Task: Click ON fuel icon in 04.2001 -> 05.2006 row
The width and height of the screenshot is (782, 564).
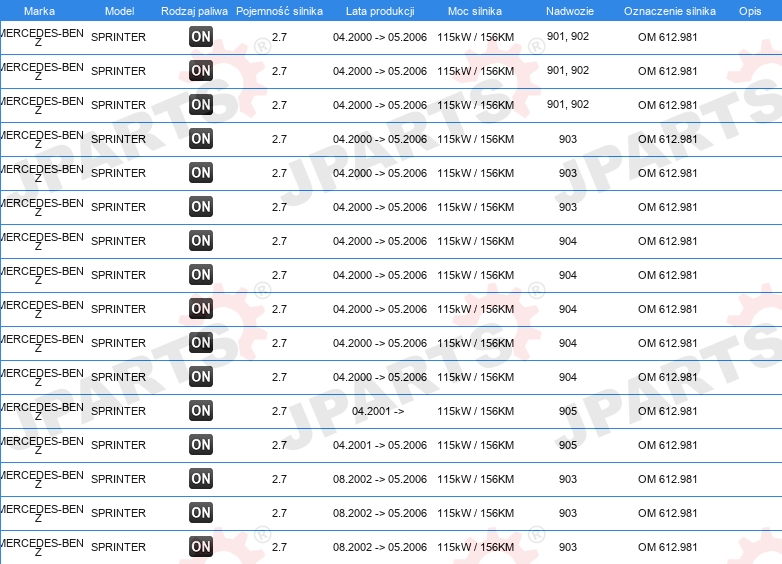Action: pos(201,444)
